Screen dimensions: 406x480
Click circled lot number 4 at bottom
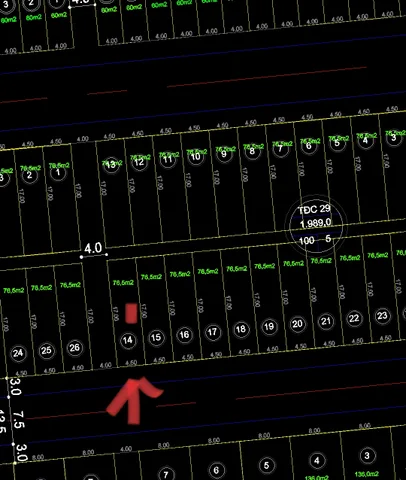(x=316, y=461)
